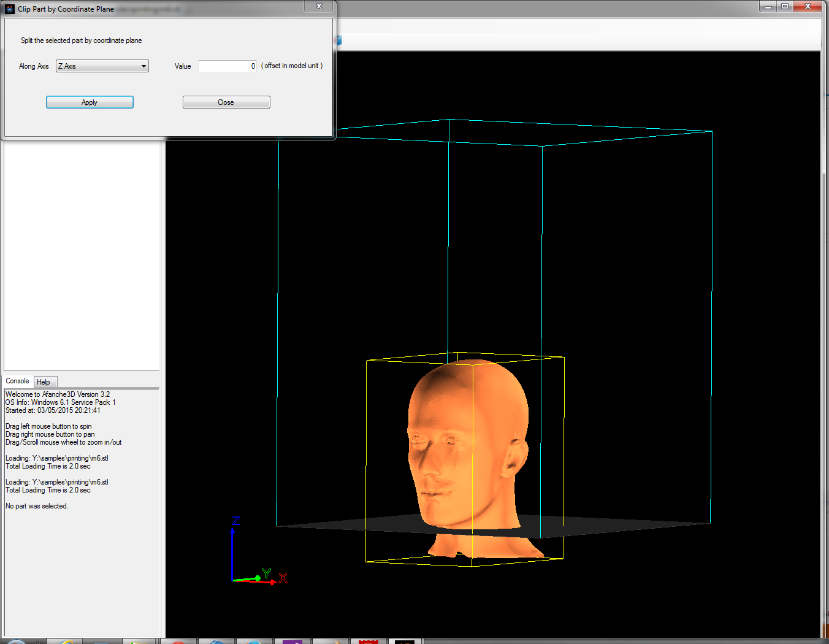The height and width of the screenshot is (644, 829).
Task: Minimize the main Afanche3D window
Action: pos(768,6)
